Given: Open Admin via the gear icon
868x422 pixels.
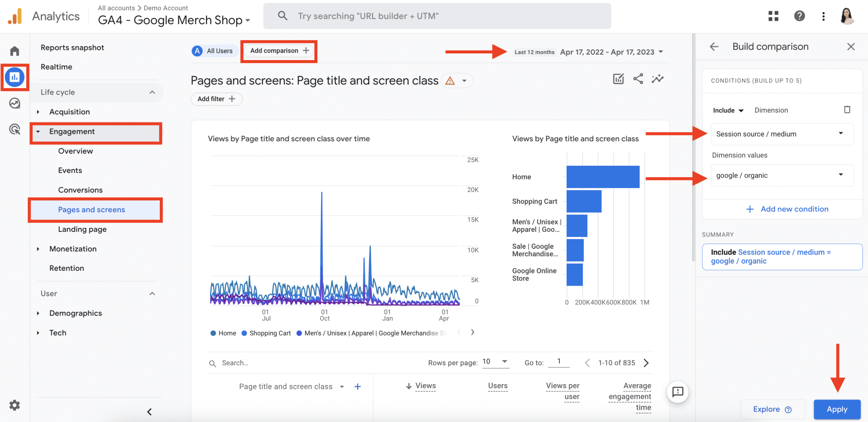Looking at the screenshot, I should (14, 405).
